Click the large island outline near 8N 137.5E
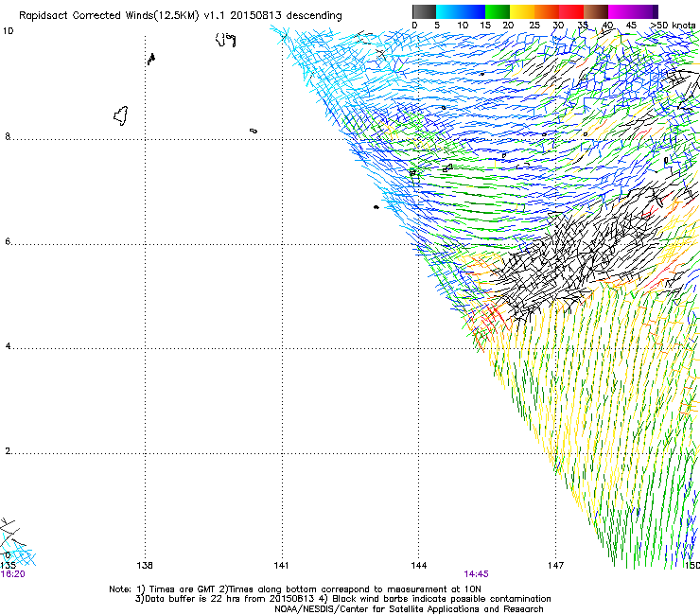Image resolution: width=700 pixels, height=615 pixels. (x=121, y=115)
